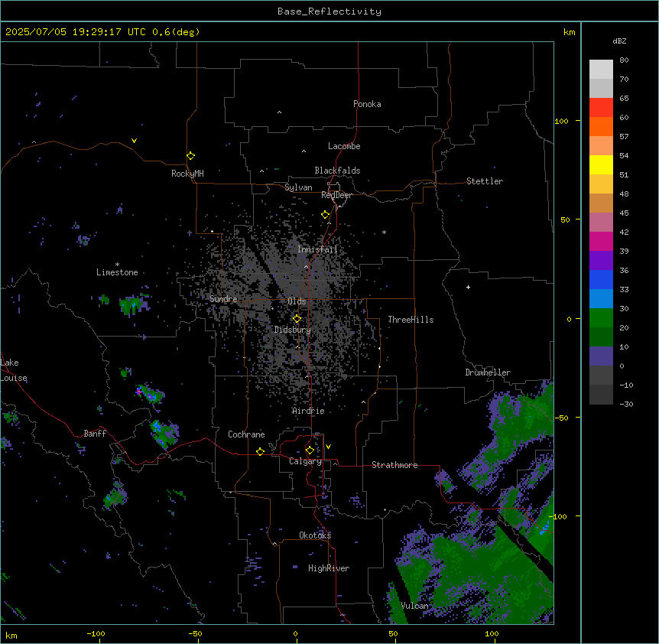Image resolution: width=659 pixels, height=644 pixels.
Task: Select the Didsbury label
Action: [293, 330]
